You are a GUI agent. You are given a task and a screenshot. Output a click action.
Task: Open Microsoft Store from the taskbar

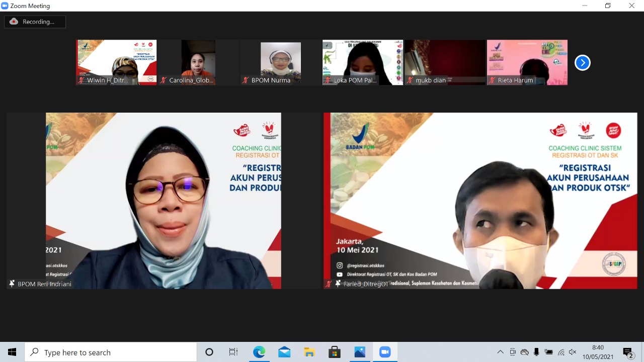335,352
